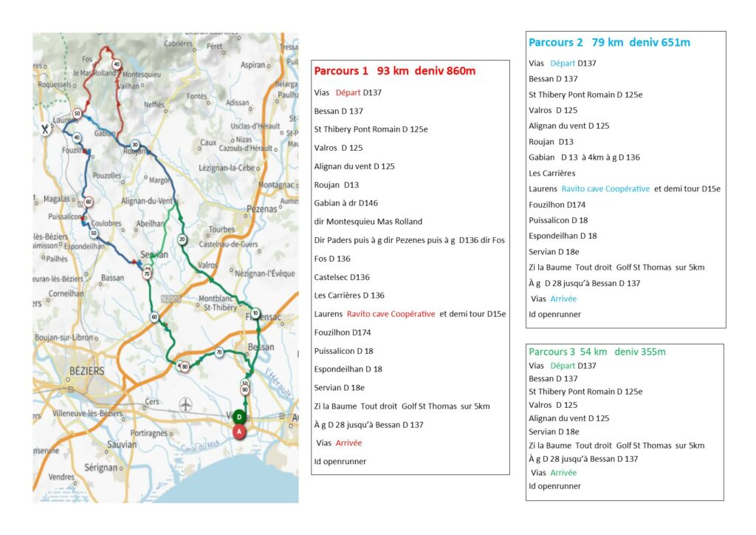This screenshot has height=535, width=756.
Task: Click 'Fouzilhon D174' in Parcours 2
Action: (557, 205)
